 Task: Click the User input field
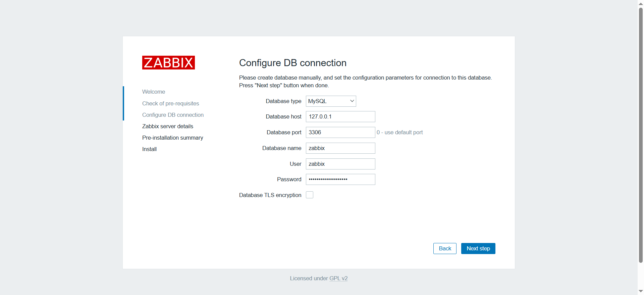click(340, 164)
